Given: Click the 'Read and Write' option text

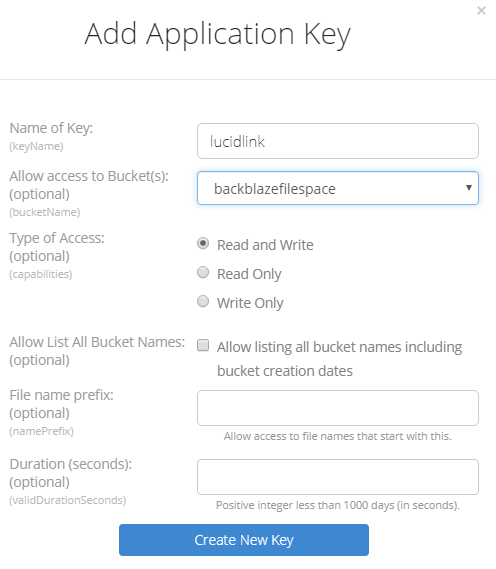Looking at the screenshot, I should (265, 245).
